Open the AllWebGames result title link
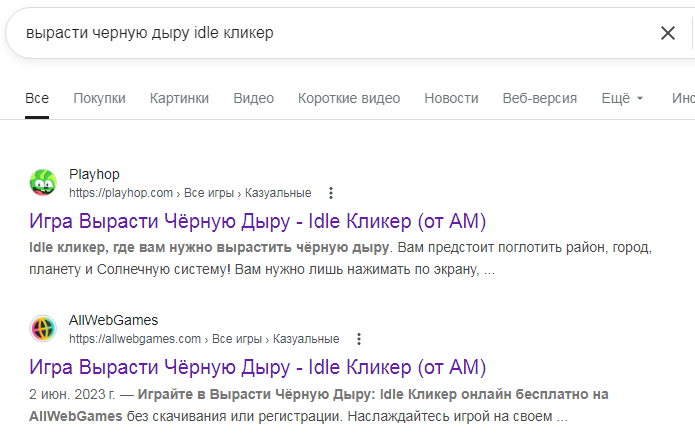The width and height of the screenshot is (695, 435). [258, 366]
